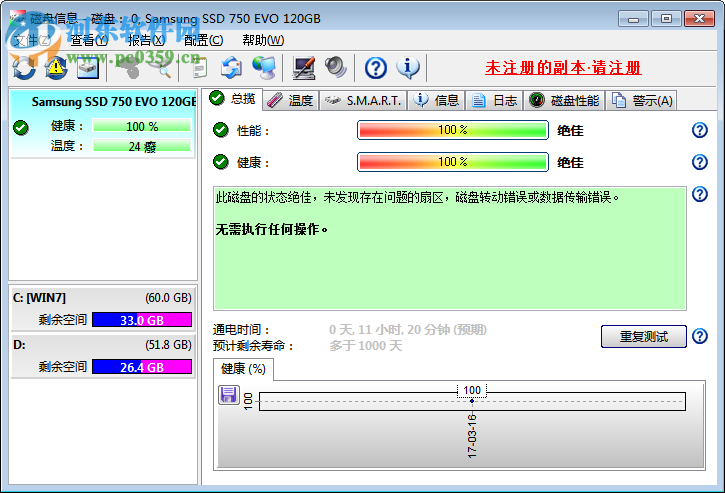
Task: Switch to the 磁盘性能 tab
Action: pyautogui.click(x=564, y=100)
